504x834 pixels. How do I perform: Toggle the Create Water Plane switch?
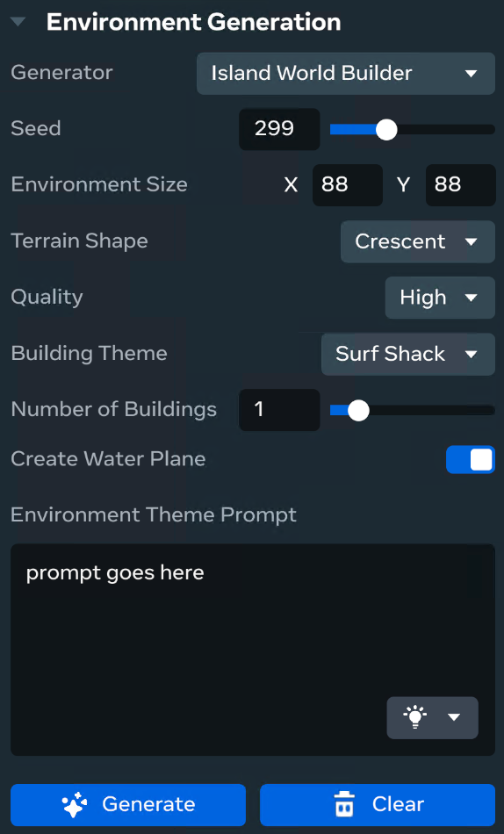click(471, 459)
